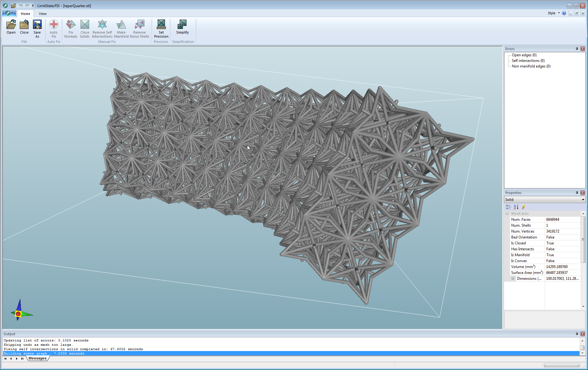The image size is (588, 370).
Task: Close the Properties panel
Action: [x=583, y=193]
